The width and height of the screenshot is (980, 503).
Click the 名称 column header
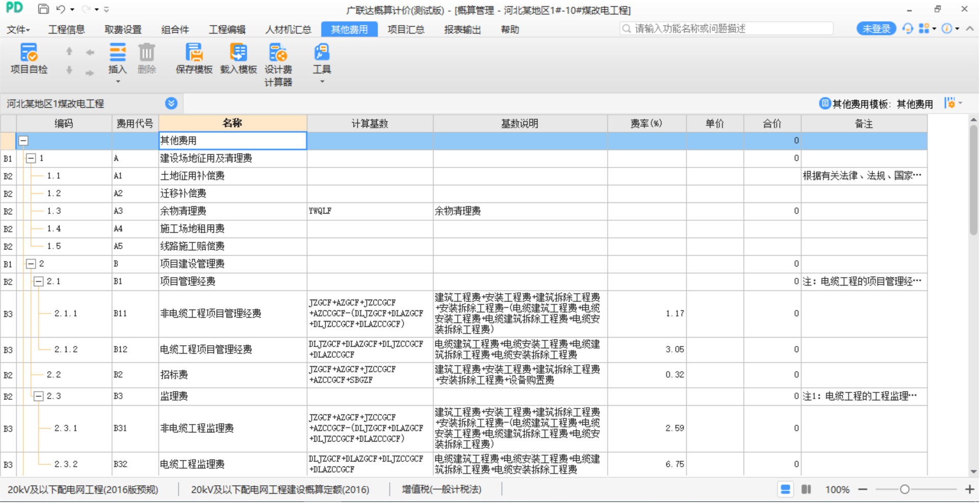pyautogui.click(x=233, y=123)
